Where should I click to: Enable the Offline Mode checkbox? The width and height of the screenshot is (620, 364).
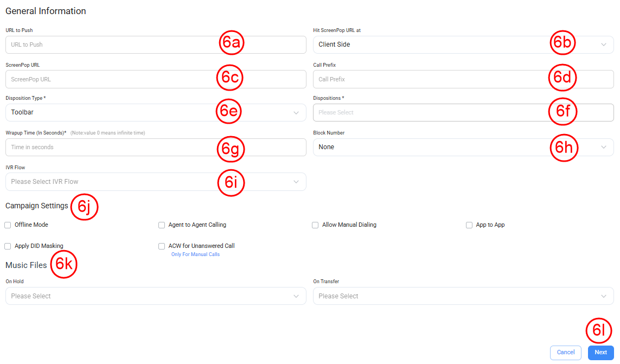pos(8,225)
